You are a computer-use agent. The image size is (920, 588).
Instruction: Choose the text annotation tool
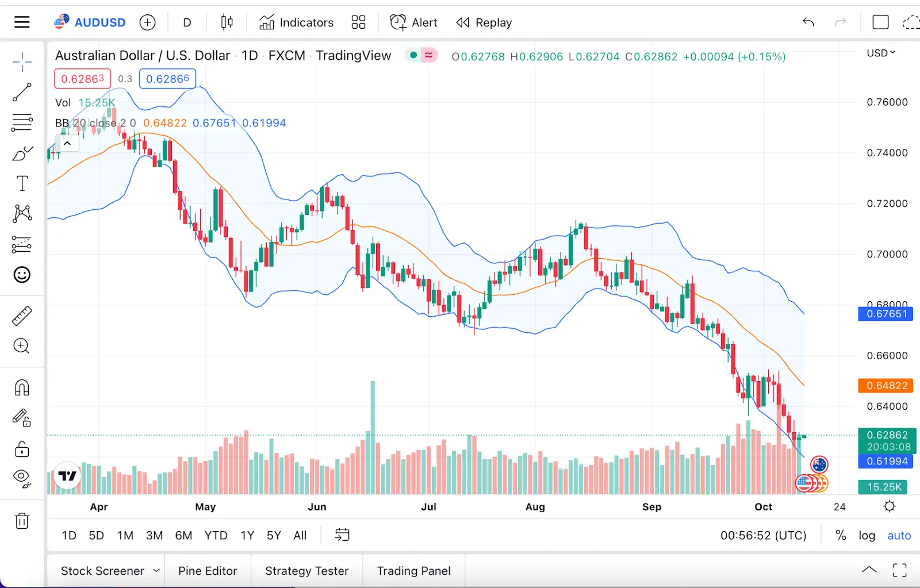tap(22, 183)
